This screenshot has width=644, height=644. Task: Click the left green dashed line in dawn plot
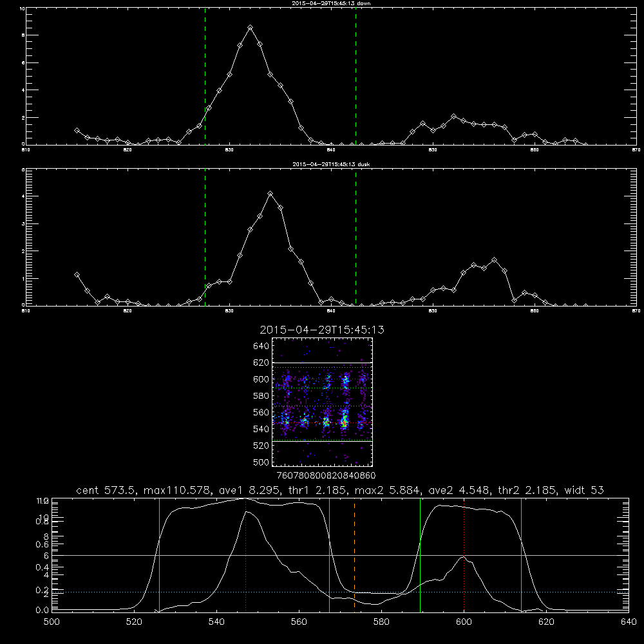pyautogui.click(x=205, y=77)
